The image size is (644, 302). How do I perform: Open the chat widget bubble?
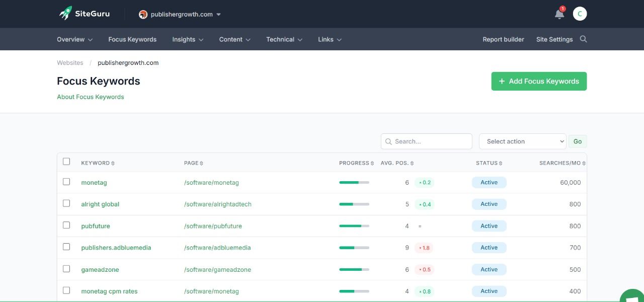pyautogui.click(x=631, y=296)
